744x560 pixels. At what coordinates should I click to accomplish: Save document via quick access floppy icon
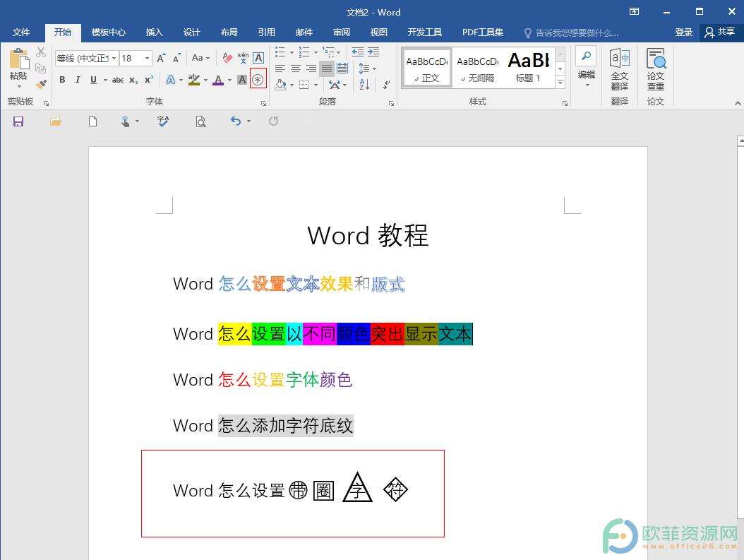pos(18,121)
